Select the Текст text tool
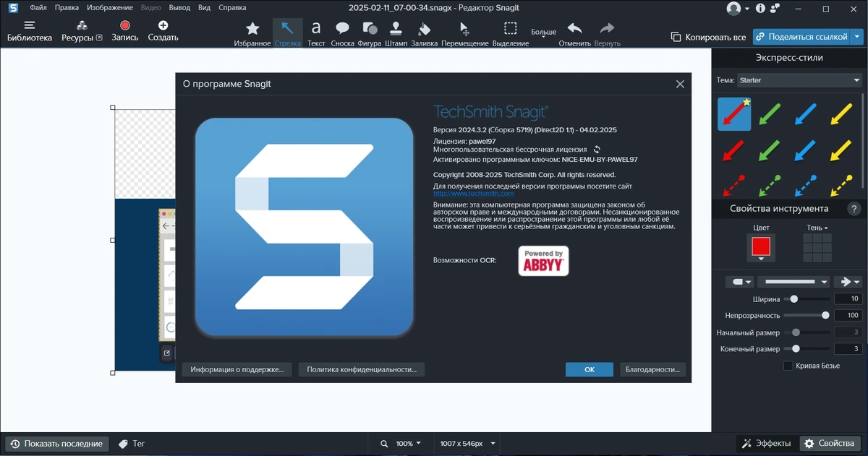This screenshot has height=456, width=868. click(316, 33)
